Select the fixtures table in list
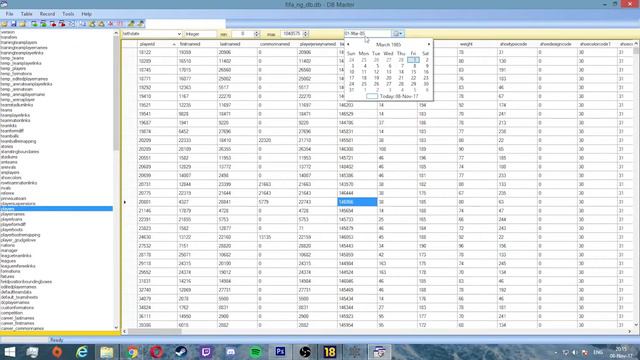Image resolution: width=640 pixels, height=360 pixels. coord(8,277)
